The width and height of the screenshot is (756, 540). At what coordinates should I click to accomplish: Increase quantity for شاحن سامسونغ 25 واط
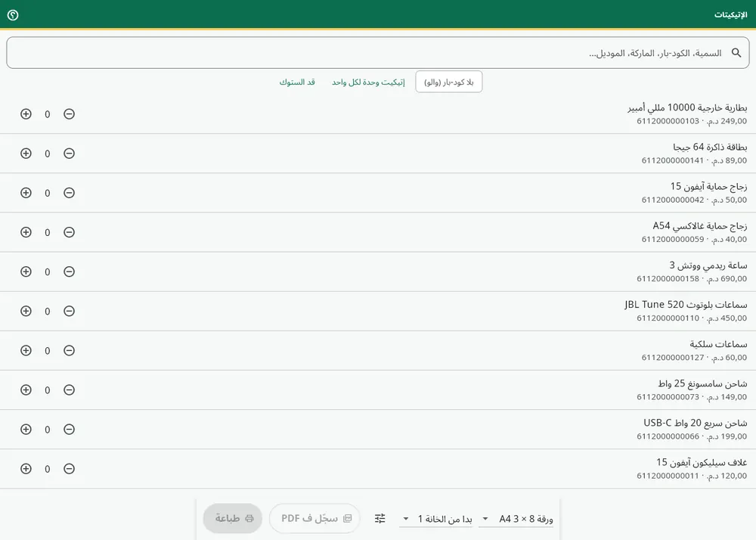tap(26, 390)
